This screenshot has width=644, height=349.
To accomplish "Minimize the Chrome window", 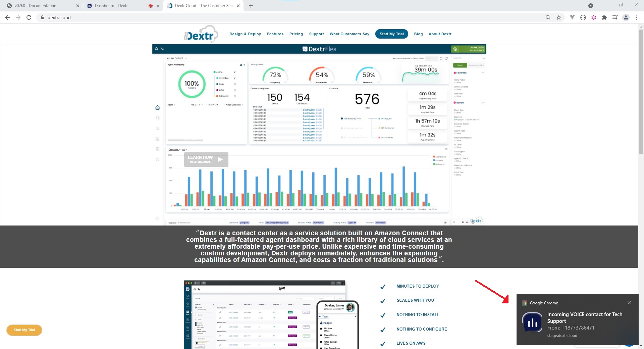I will [605, 5].
